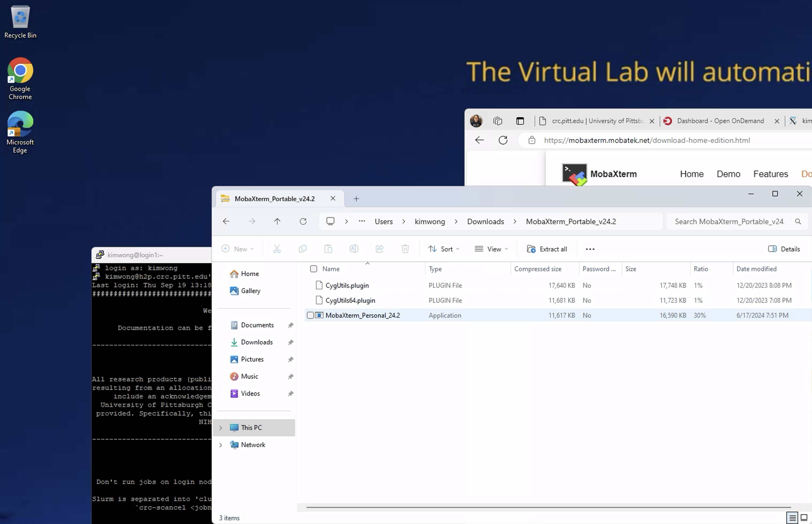812x524 pixels.
Task: Open chevron dropdown after Users breadcrumb
Action: 403,222
